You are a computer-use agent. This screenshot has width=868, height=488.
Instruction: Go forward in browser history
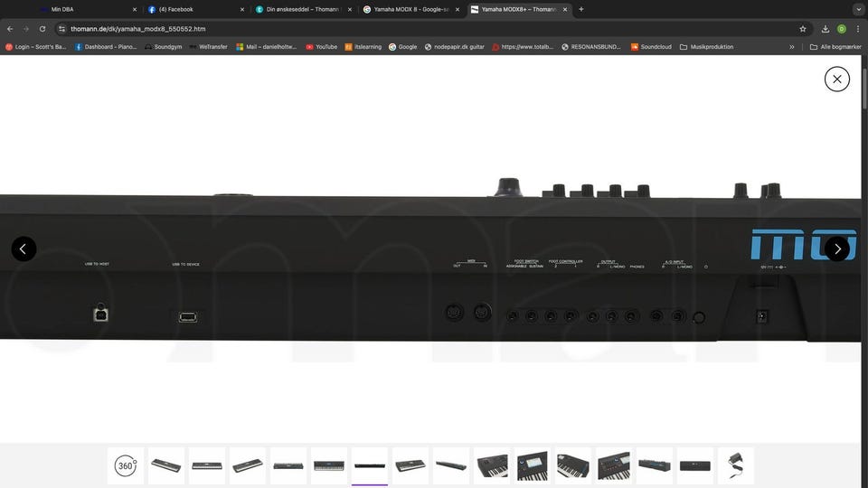(26, 29)
